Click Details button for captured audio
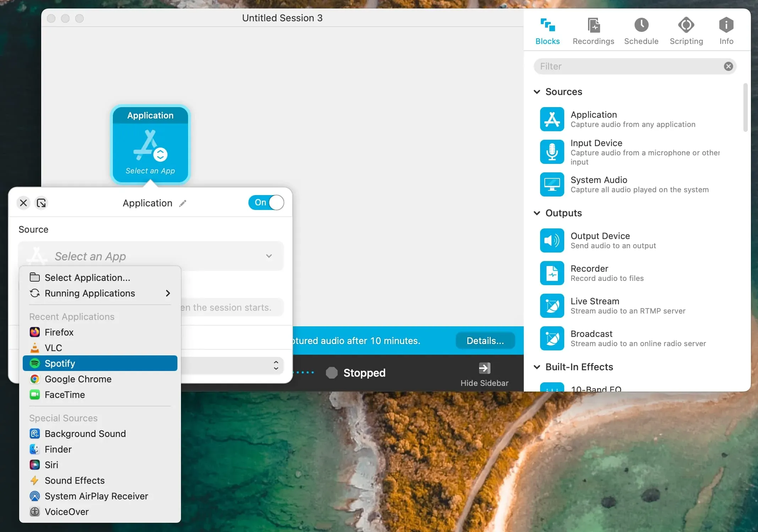The image size is (758, 532). pyautogui.click(x=484, y=340)
